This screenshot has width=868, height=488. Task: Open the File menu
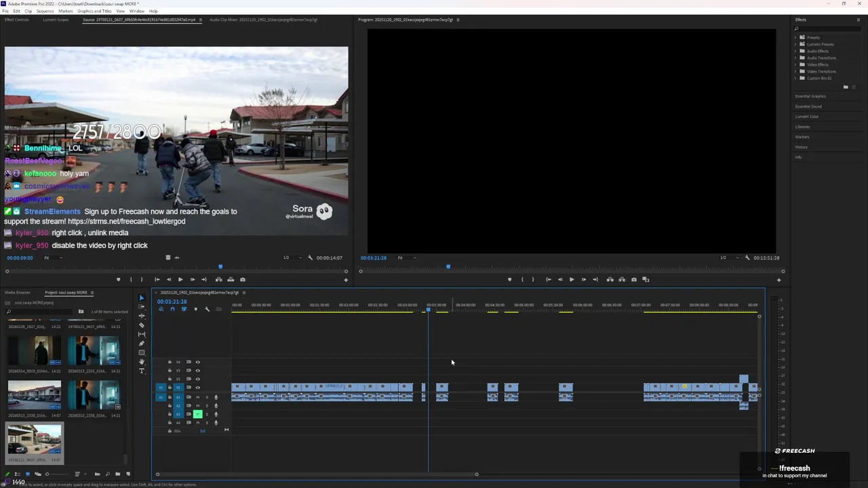click(5, 11)
